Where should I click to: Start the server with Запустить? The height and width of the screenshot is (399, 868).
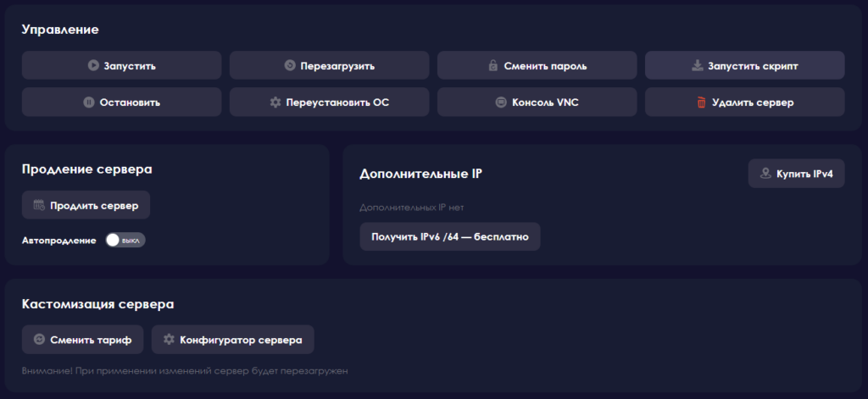122,66
